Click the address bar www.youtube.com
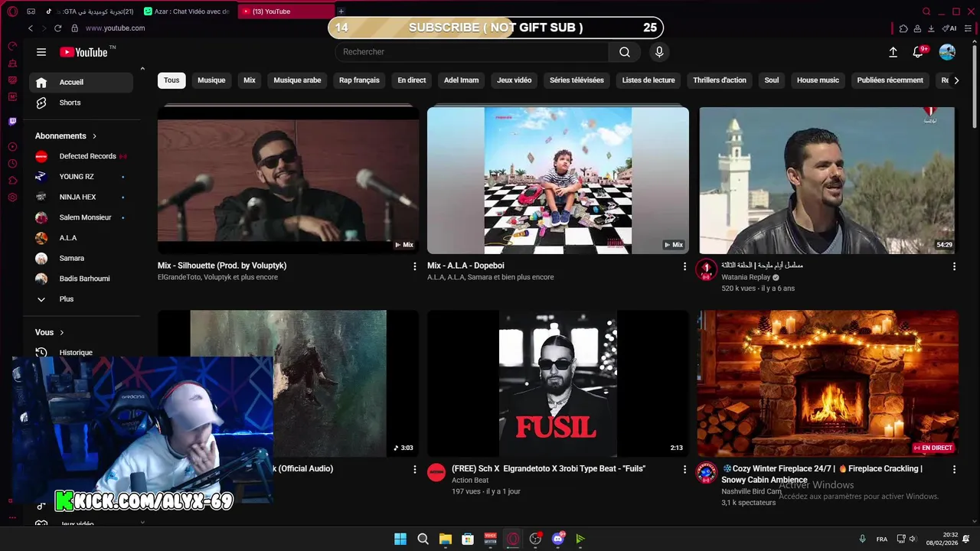The height and width of the screenshot is (551, 980). [x=115, y=28]
